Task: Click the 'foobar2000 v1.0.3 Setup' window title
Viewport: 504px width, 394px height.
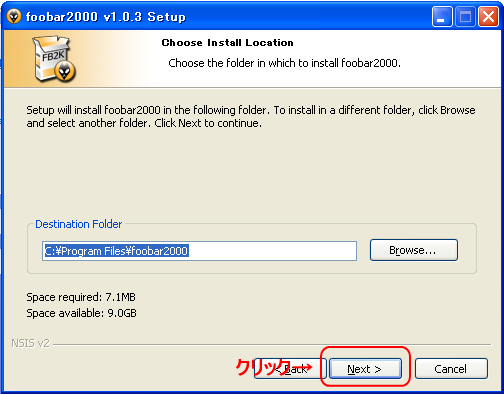Action: tap(106, 17)
